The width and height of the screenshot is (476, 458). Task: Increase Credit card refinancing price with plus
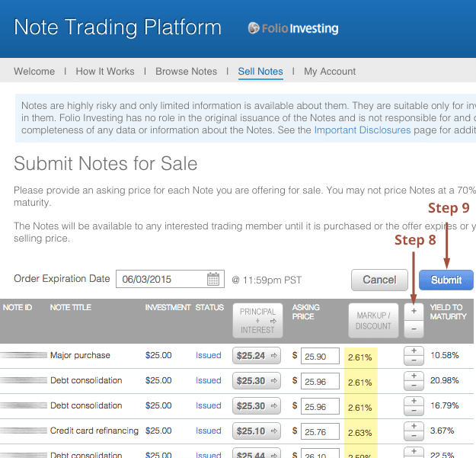click(414, 427)
